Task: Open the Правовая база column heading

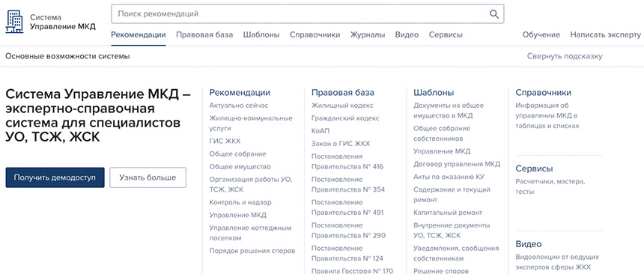Action: (x=343, y=93)
